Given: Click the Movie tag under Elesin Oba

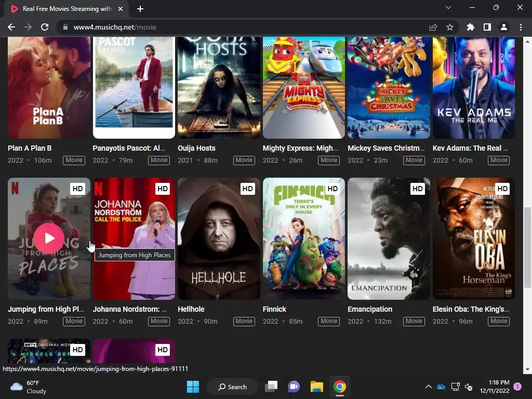Looking at the screenshot, I should pyautogui.click(x=499, y=321).
